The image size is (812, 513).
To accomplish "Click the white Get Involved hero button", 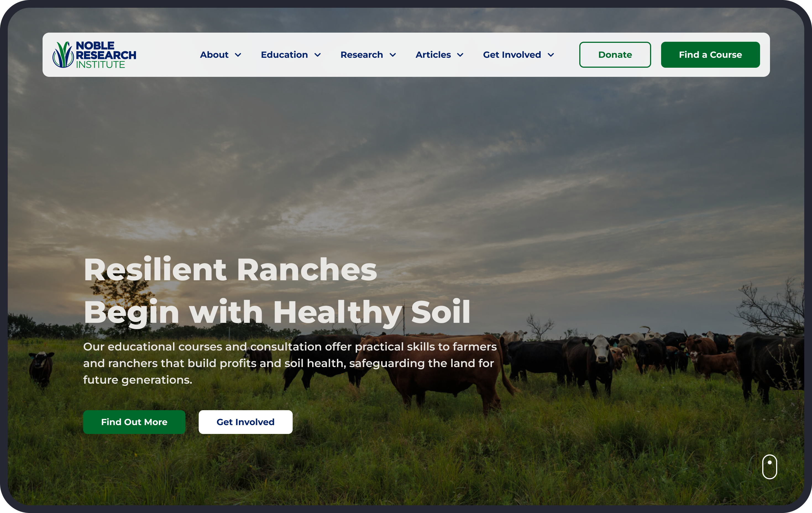I will coord(245,422).
